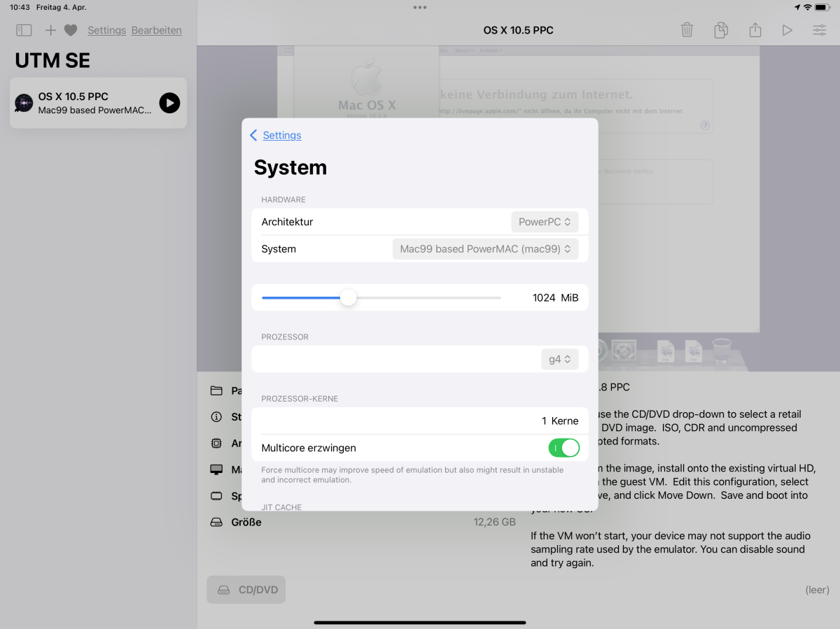Go back to Settings from the System page
The image size is (840, 629).
point(276,135)
